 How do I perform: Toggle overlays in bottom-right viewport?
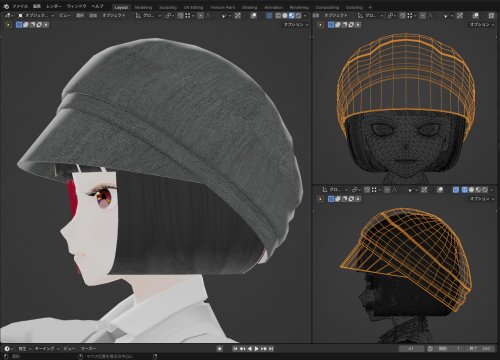[440, 190]
